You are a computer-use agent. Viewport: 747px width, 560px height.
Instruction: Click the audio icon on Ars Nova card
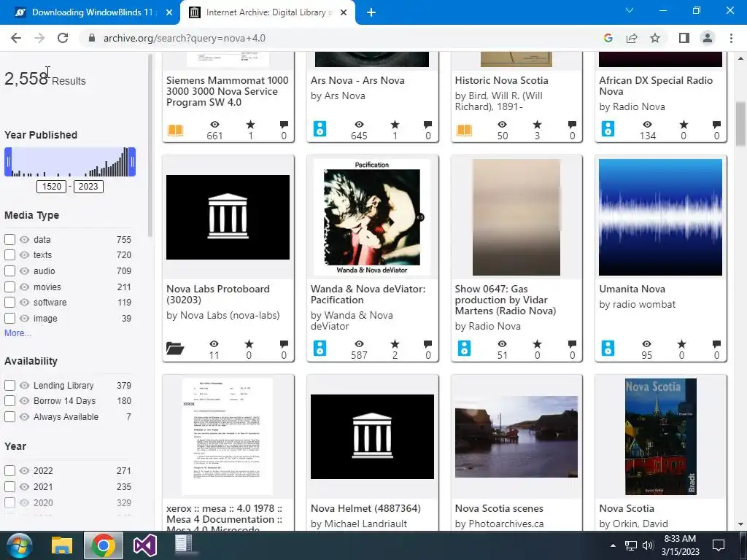pos(320,129)
